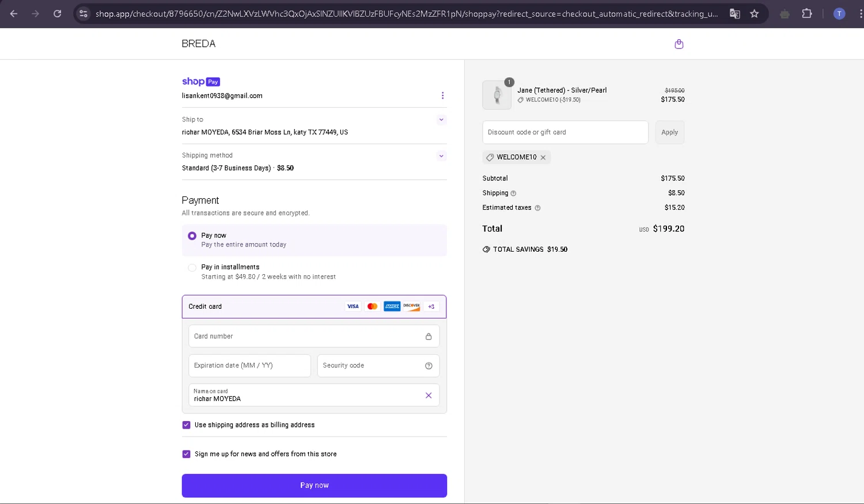Click the Shop Pay logo
This screenshot has height=504, width=864.
(201, 82)
